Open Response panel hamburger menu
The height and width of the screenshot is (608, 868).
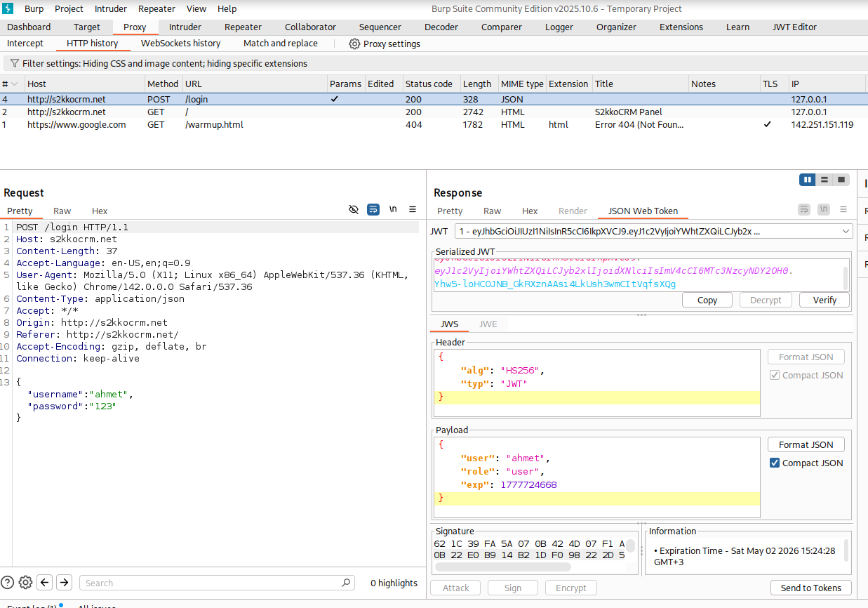coord(843,209)
